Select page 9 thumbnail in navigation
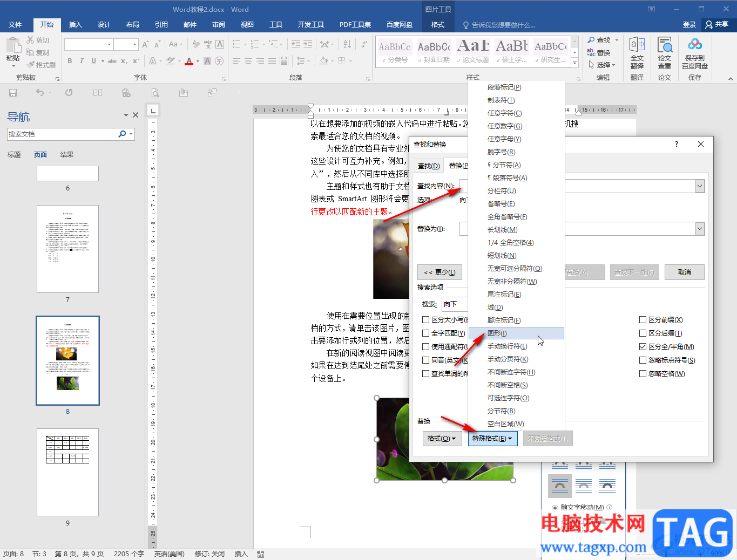Viewport: 737px width, 560px height. coord(67,472)
